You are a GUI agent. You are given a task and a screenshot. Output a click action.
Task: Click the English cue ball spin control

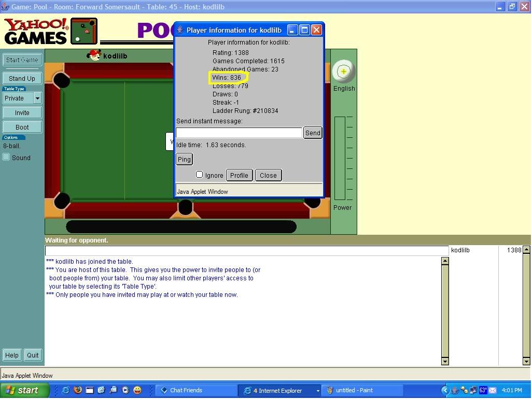point(343,72)
